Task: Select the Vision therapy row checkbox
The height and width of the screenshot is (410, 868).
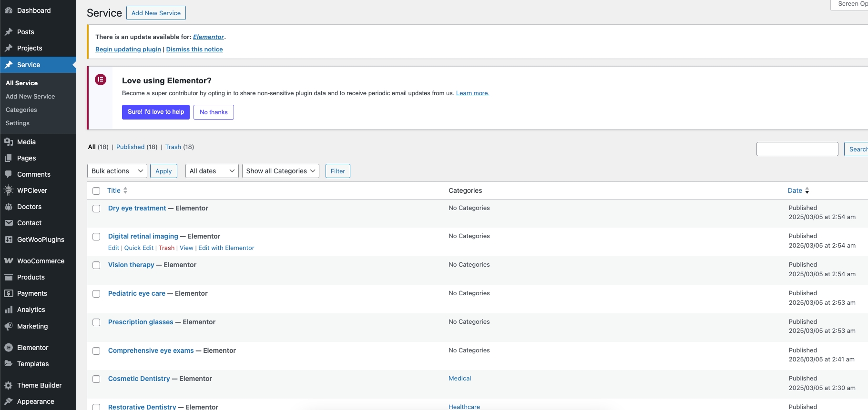Action: tap(96, 265)
